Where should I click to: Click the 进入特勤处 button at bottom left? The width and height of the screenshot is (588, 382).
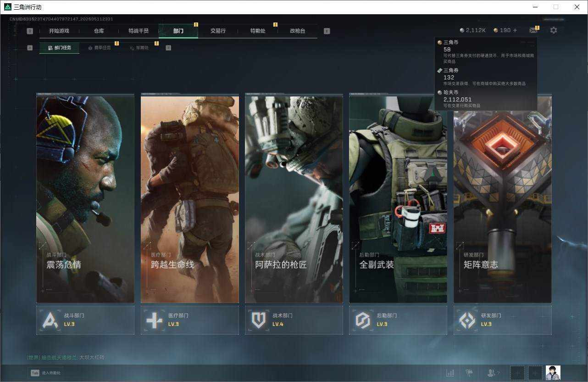point(46,373)
